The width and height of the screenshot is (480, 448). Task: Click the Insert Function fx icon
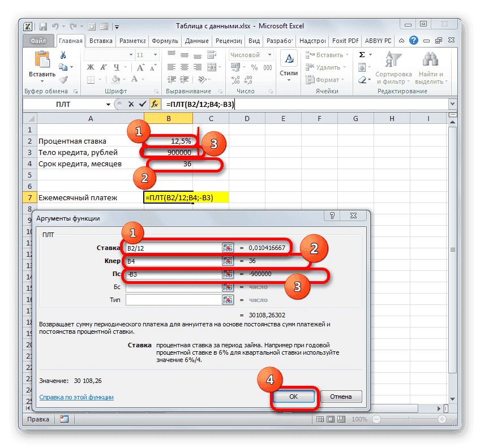pos(154,104)
